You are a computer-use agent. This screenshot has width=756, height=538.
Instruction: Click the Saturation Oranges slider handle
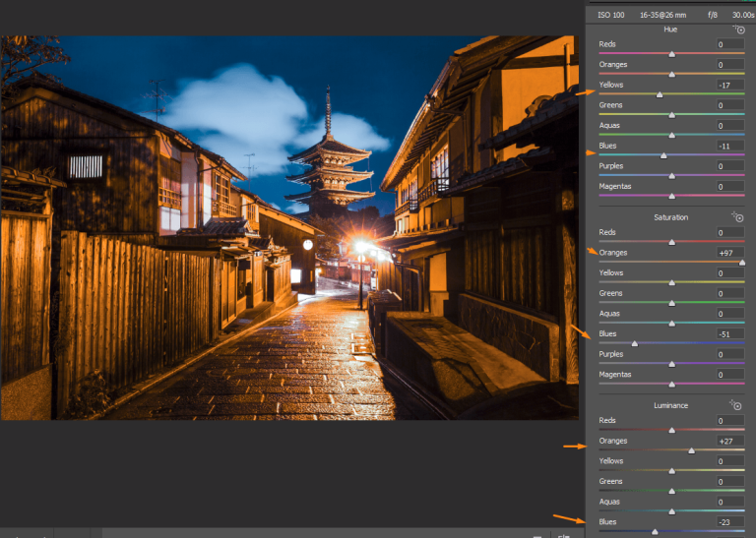point(742,263)
